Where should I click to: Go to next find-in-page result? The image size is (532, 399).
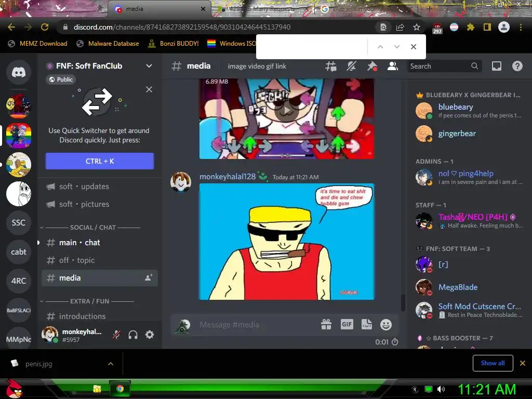396,47
